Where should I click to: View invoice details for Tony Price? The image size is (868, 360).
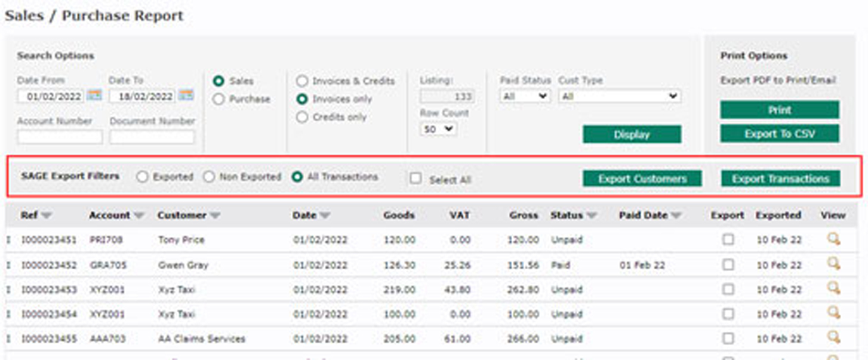coord(833,239)
